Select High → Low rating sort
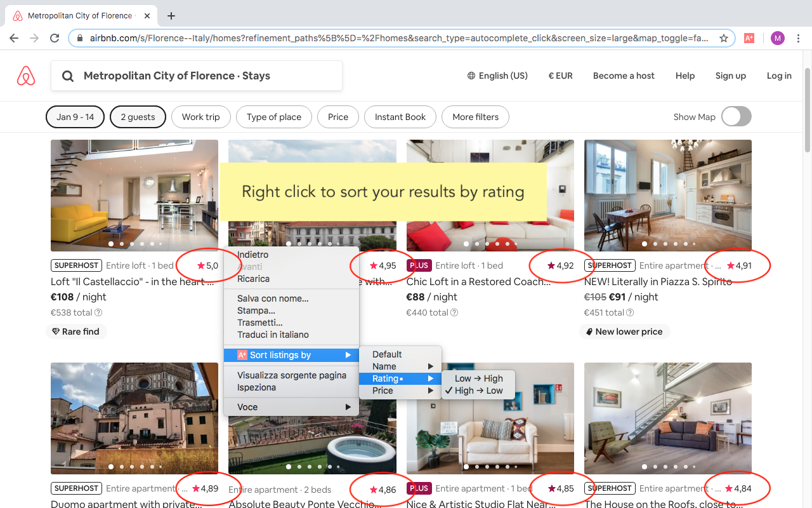The height and width of the screenshot is (508, 812). (x=478, y=391)
